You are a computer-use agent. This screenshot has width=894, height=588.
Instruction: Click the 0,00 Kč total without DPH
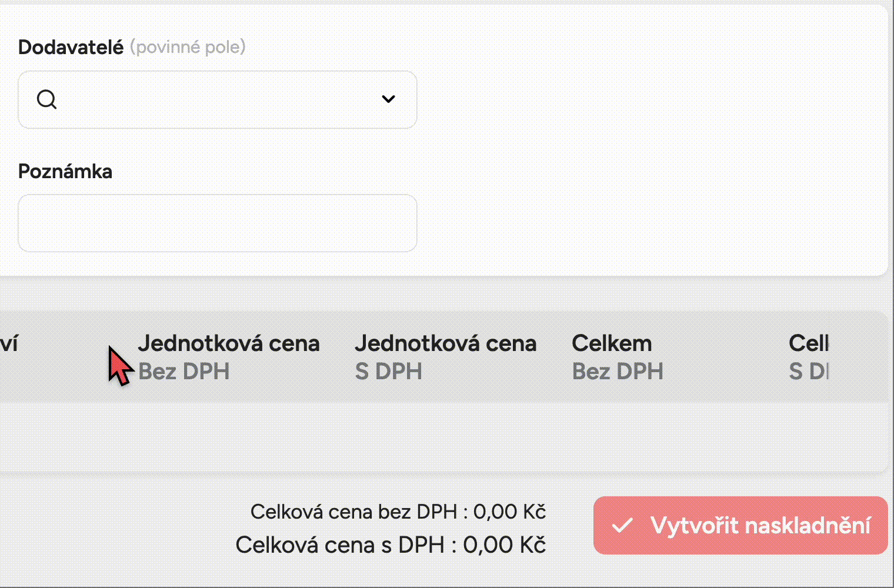509,512
